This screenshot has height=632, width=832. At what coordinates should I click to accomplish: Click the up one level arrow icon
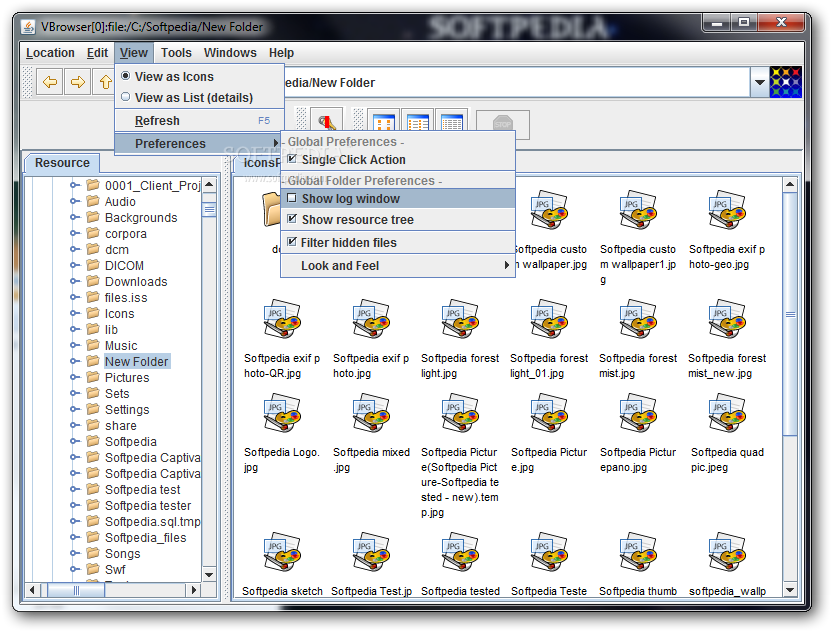coord(105,82)
